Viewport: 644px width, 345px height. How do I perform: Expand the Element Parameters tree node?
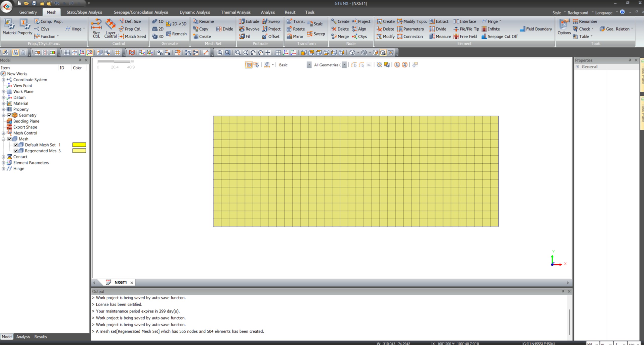[3, 163]
